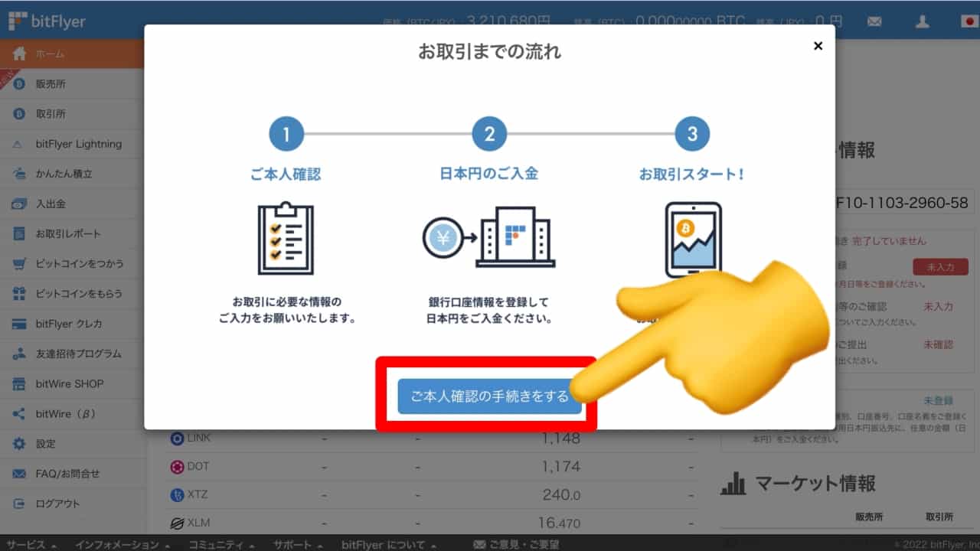The image size is (980, 551).
Task: Open the user account icon in header
Action: [922, 21]
